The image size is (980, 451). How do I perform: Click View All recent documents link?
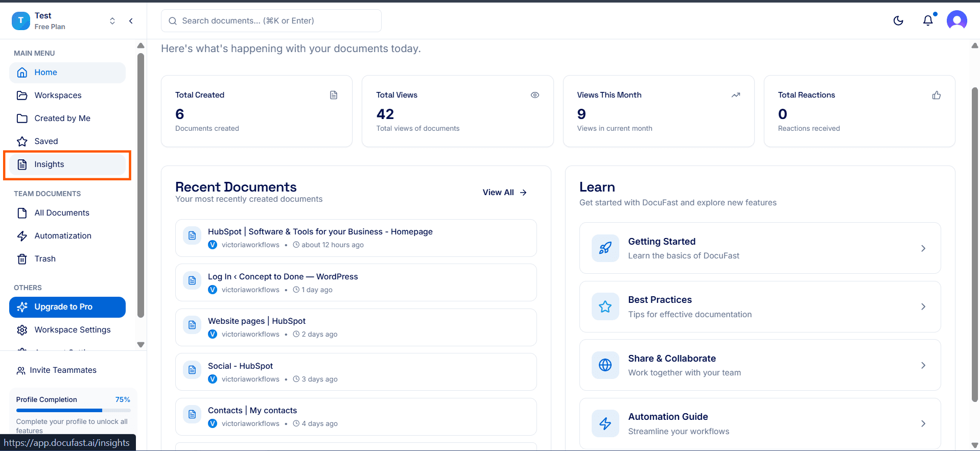pos(505,193)
